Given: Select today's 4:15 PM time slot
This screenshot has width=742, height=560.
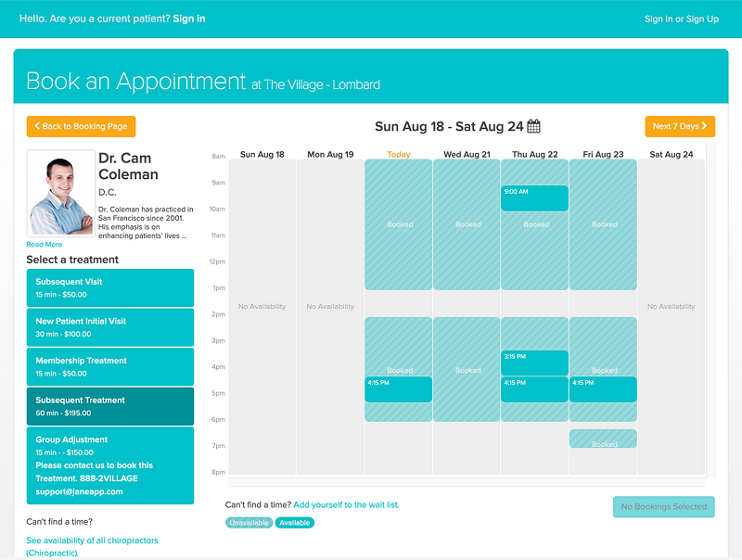Looking at the screenshot, I should (398, 389).
